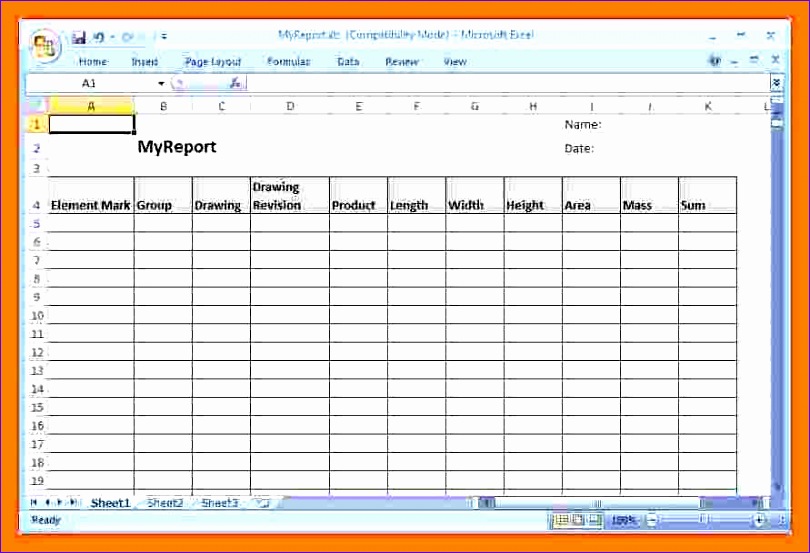Select column D header
The width and height of the screenshot is (810, 553).
coord(290,106)
